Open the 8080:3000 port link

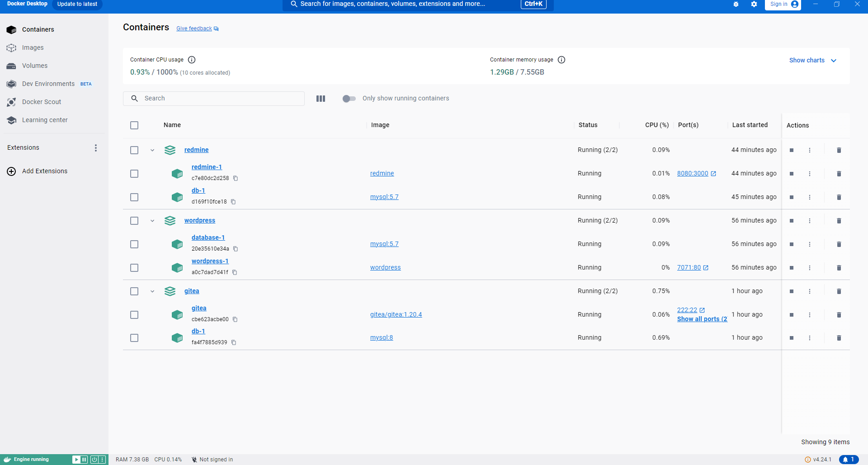click(693, 174)
